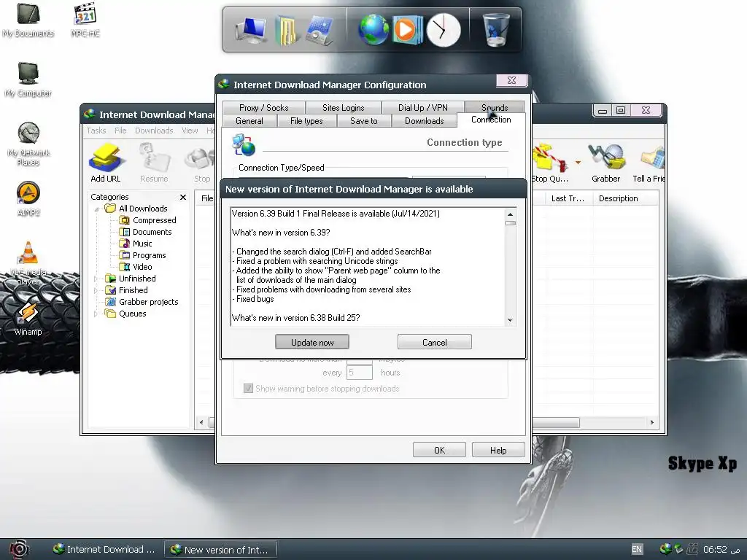Viewport: 747px width, 560px height.
Task: Switch to Sounds tab
Action: click(495, 107)
